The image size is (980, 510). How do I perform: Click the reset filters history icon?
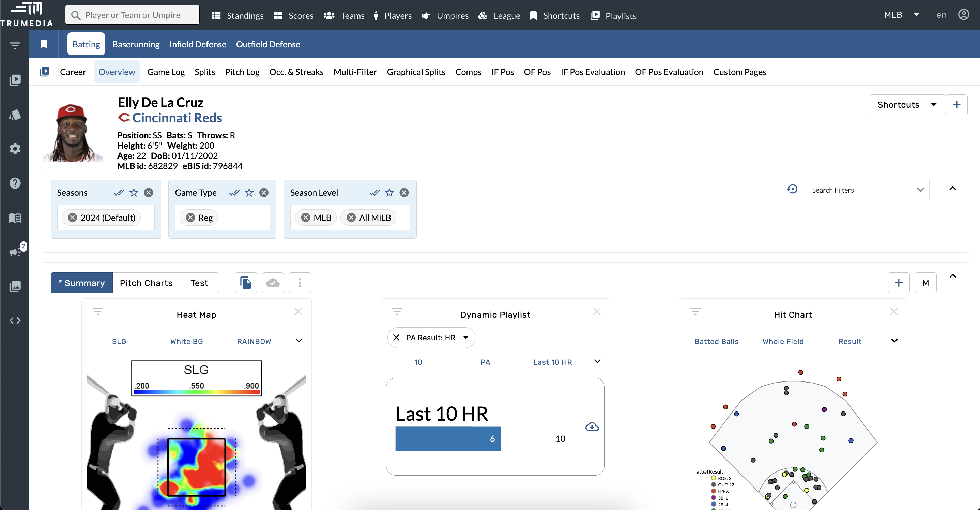tap(792, 189)
